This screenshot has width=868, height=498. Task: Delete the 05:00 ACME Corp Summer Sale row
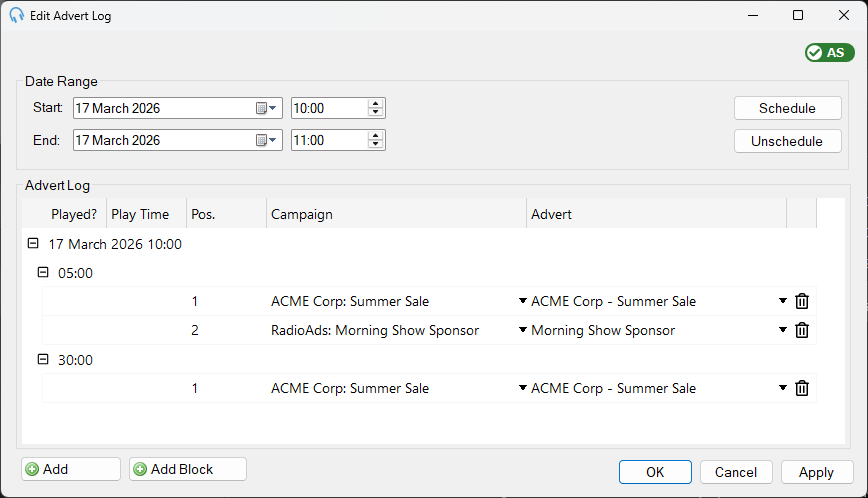click(x=802, y=302)
